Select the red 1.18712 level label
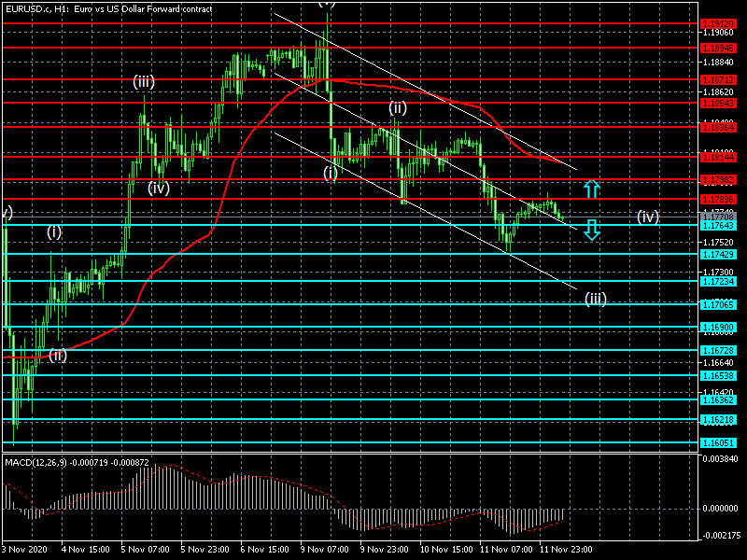This screenshot has width=747, height=560. click(x=718, y=79)
